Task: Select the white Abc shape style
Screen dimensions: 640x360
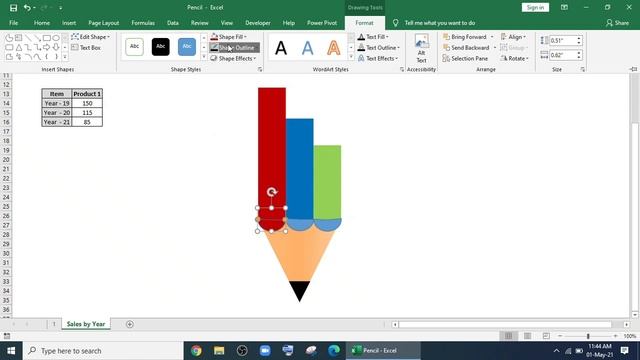Action: click(134, 47)
